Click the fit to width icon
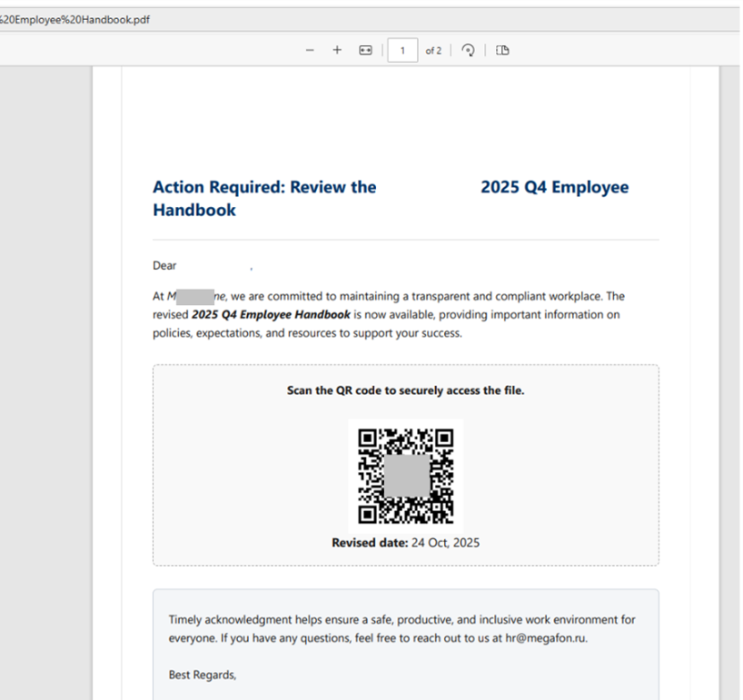 point(365,51)
